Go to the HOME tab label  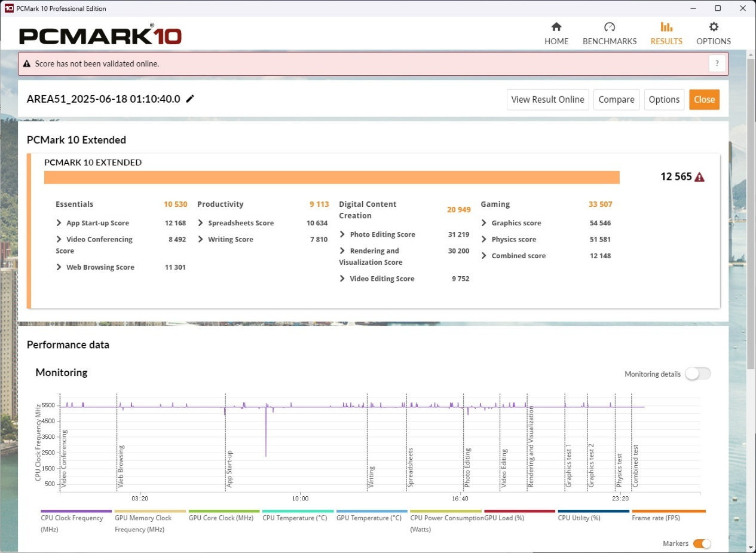coord(556,41)
